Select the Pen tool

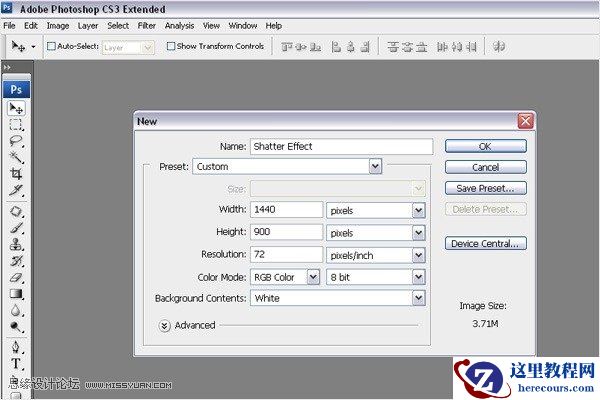pyautogui.click(x=16, y=347)
